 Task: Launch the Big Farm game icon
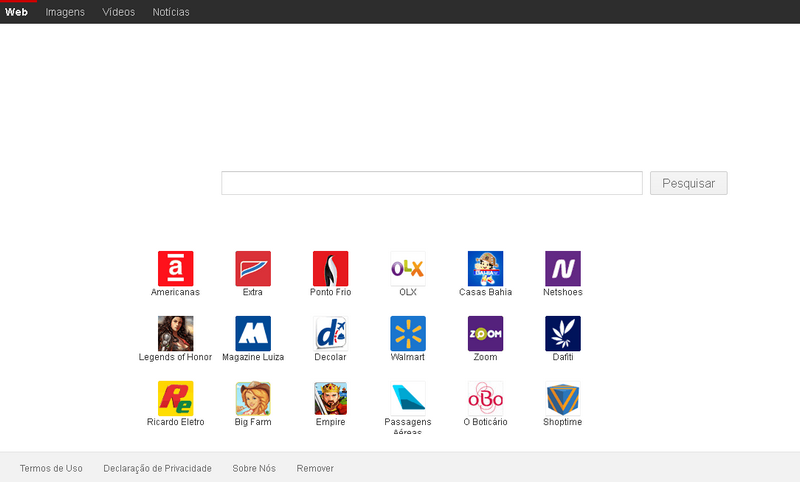253,398
